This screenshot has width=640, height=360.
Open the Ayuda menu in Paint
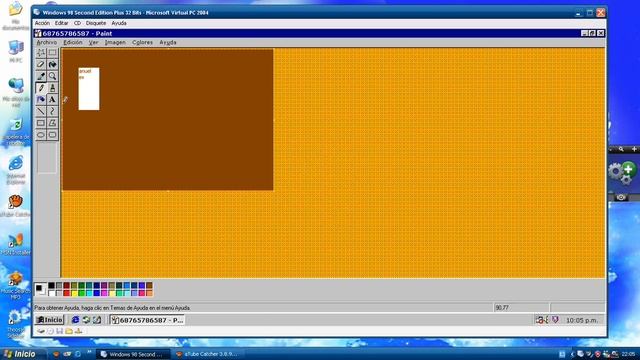tap(168, 42)
